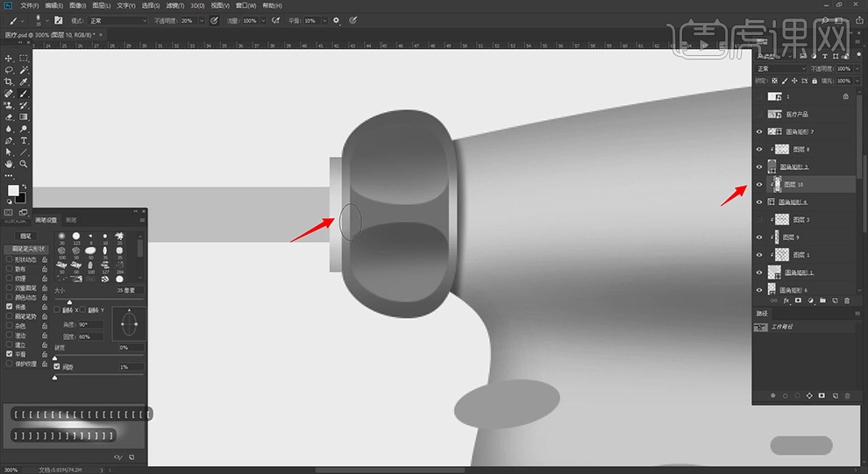The width and height of the screenshot is (868, 474).
Task: Select the Healing Brush tool
Action: click(x=8, y=94)
